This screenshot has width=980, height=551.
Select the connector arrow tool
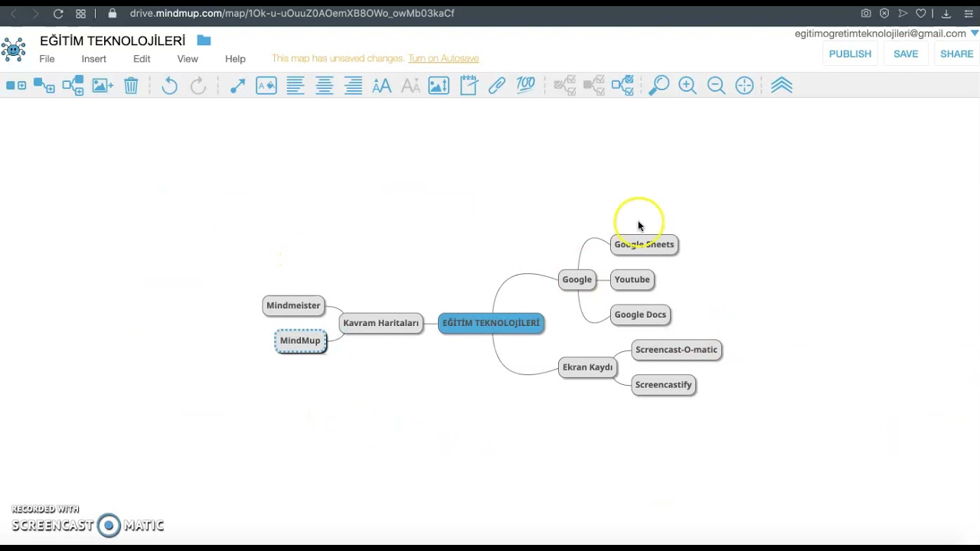coord(237,86)
